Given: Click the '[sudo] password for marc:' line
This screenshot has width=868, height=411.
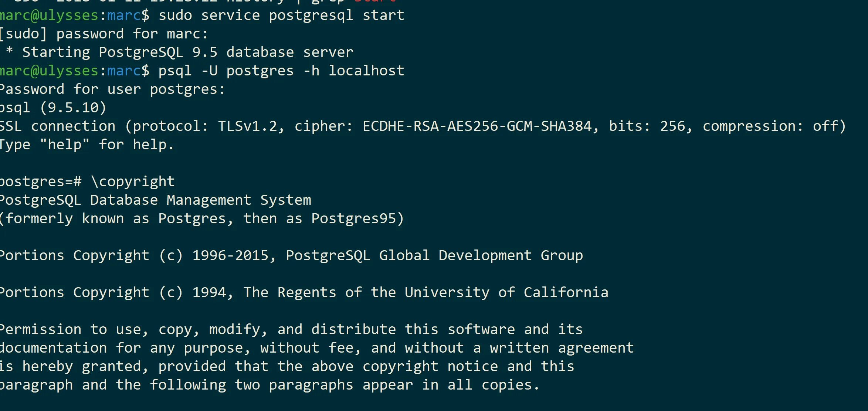Looking at the screenshot, I should (x=104, y=34).
